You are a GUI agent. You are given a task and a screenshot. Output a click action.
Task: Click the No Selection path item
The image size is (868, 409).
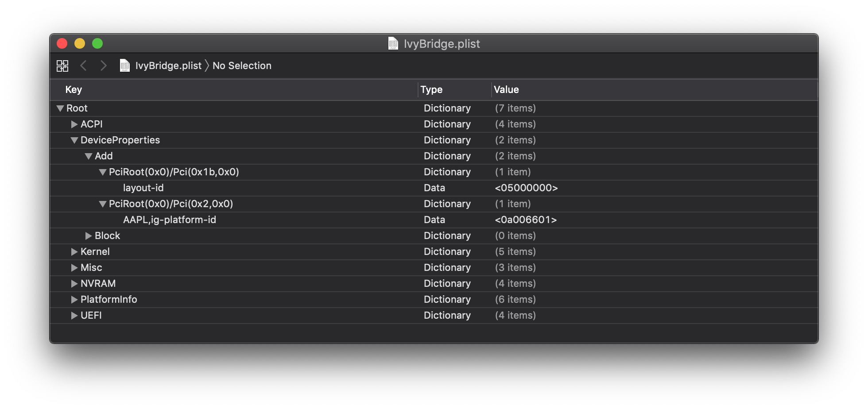point(242,66)
